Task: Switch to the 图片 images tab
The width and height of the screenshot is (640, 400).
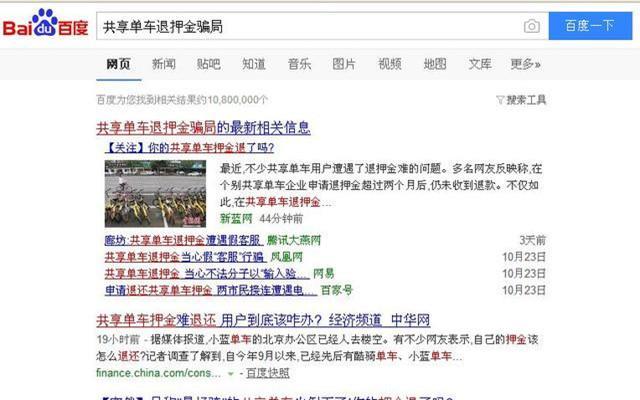Action: (x=344, y=64)
